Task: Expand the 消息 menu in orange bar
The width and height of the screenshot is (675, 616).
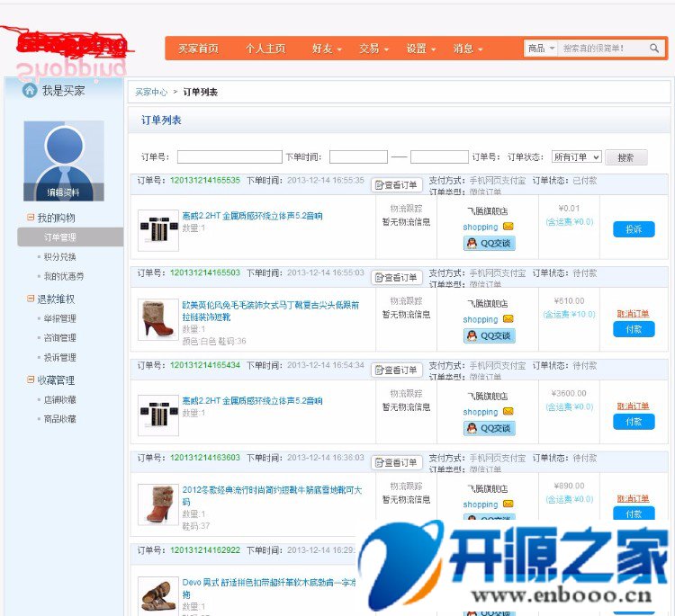Action: [x=467, y=49]
